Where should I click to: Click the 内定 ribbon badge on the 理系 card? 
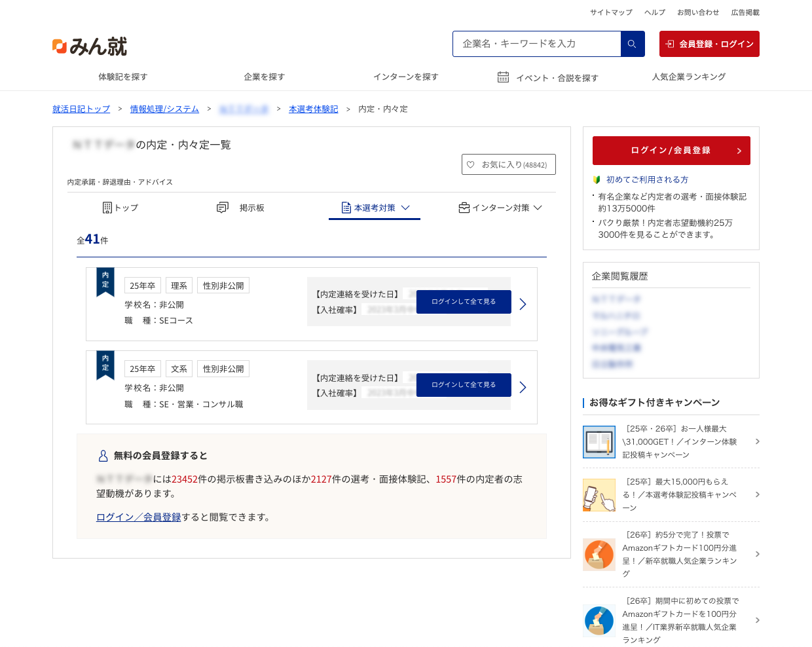105,282
